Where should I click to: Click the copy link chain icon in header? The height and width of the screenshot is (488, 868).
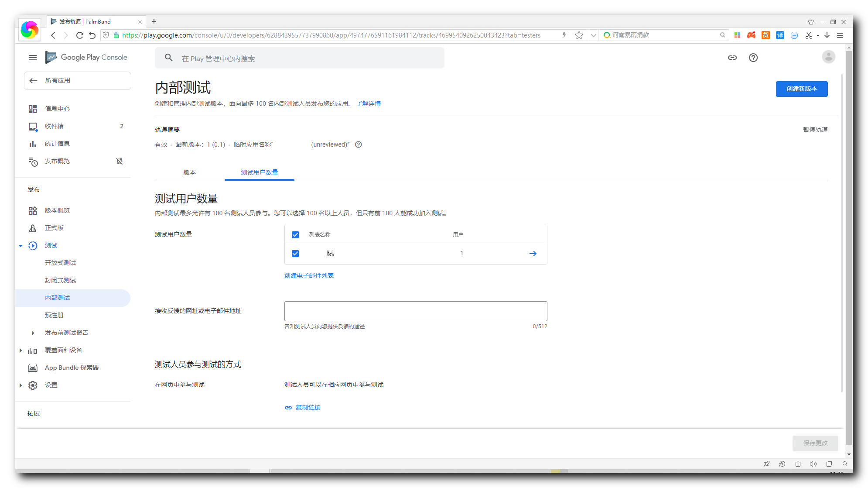tap(732, 58)
